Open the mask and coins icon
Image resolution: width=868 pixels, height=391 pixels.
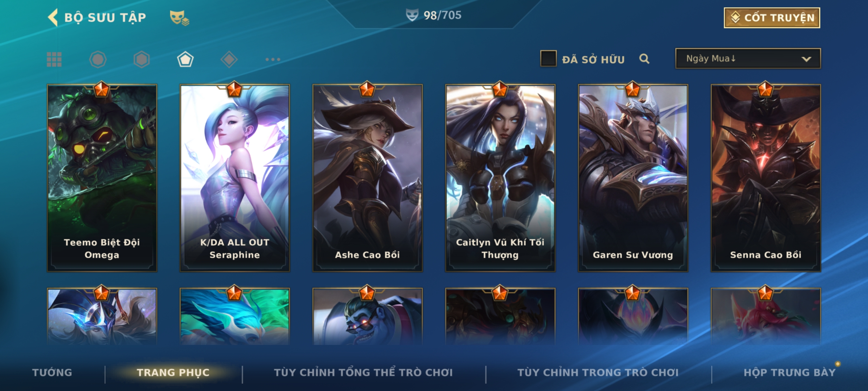pyautogui.click(x=179, y=17)
